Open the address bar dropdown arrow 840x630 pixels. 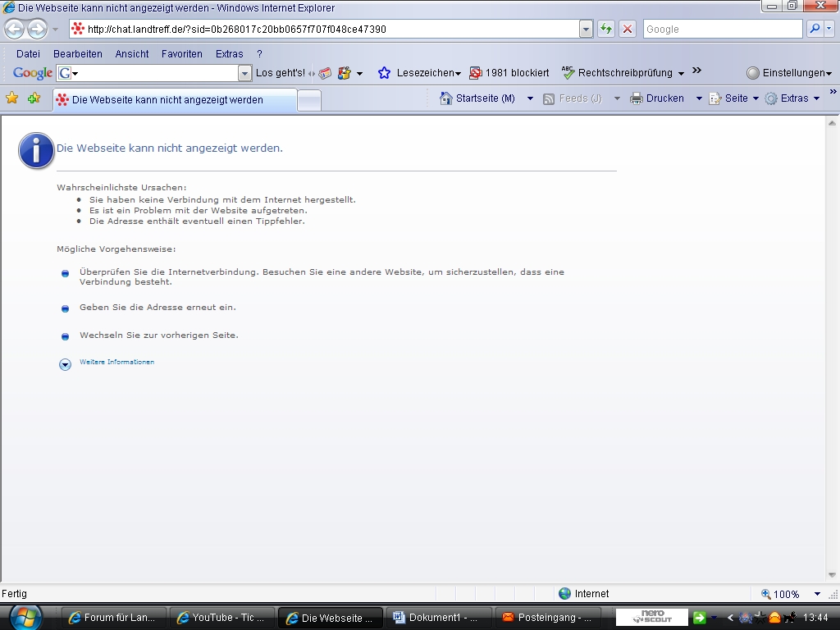586,29
